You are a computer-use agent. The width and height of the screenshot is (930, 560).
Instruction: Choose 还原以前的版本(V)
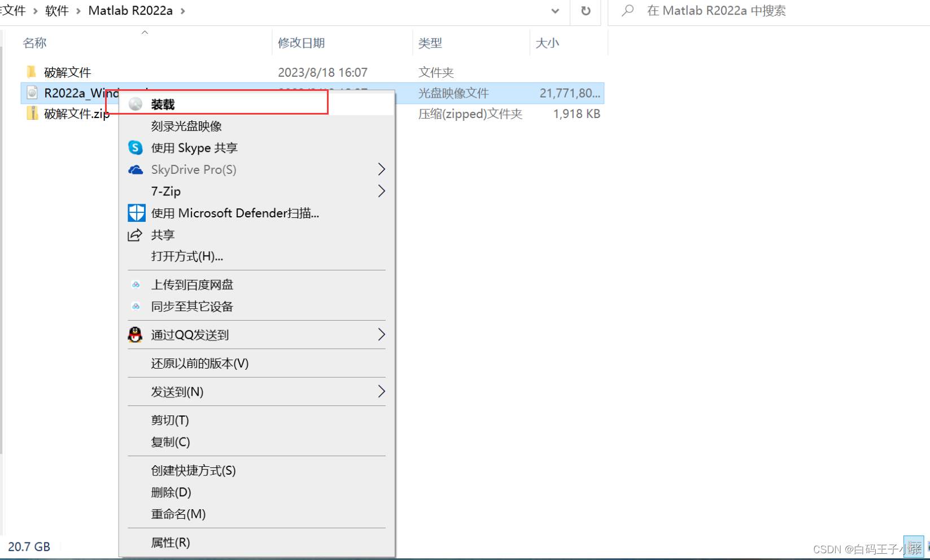point(200,363)
